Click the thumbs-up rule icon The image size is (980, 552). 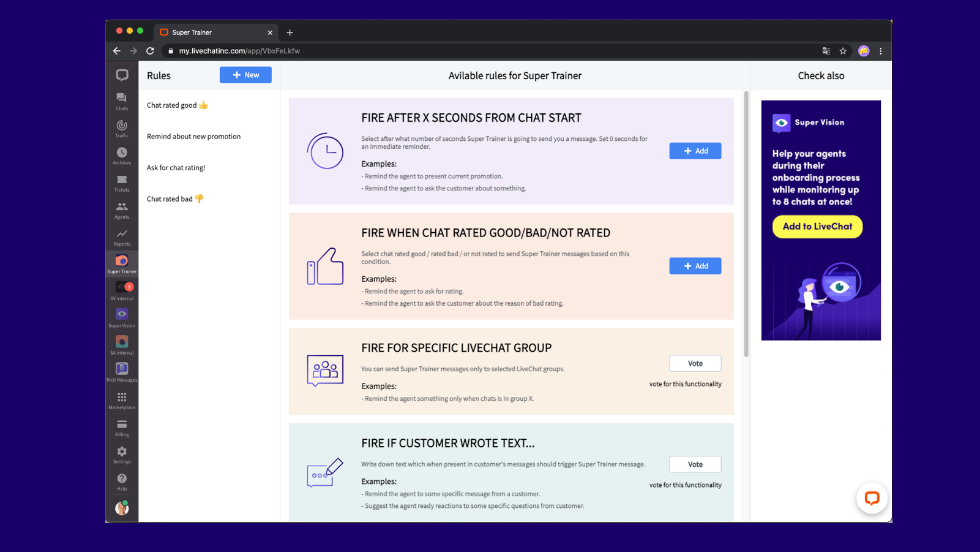(325, 266)
